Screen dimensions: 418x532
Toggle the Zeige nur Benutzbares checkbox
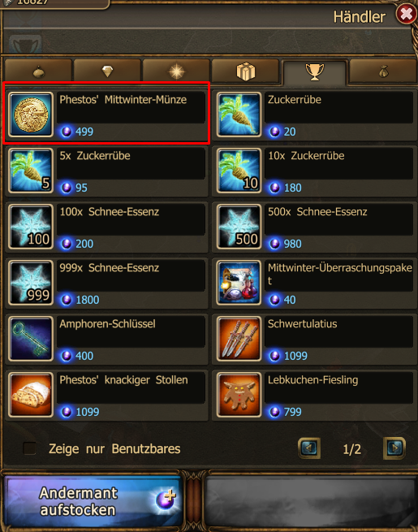coord(29,448)
